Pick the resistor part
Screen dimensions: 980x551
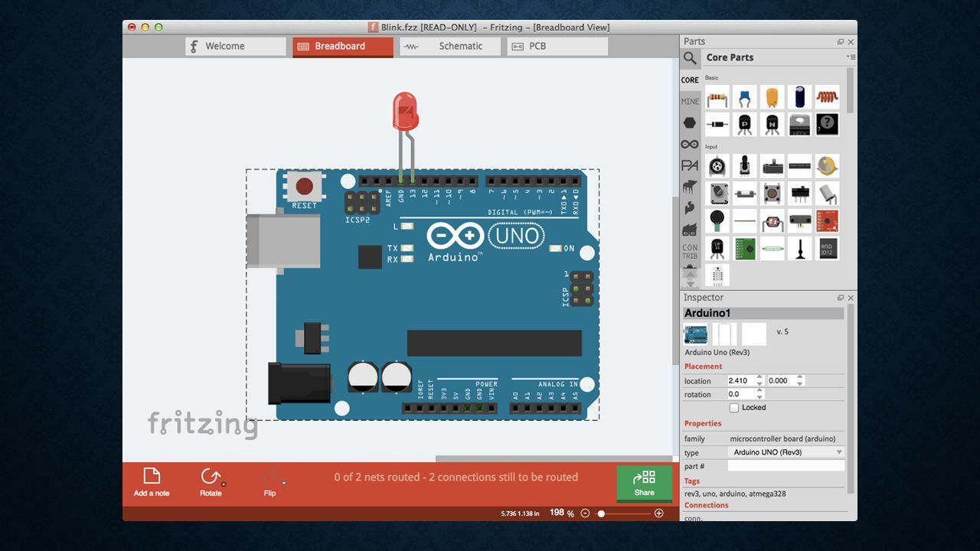[717, 97]
